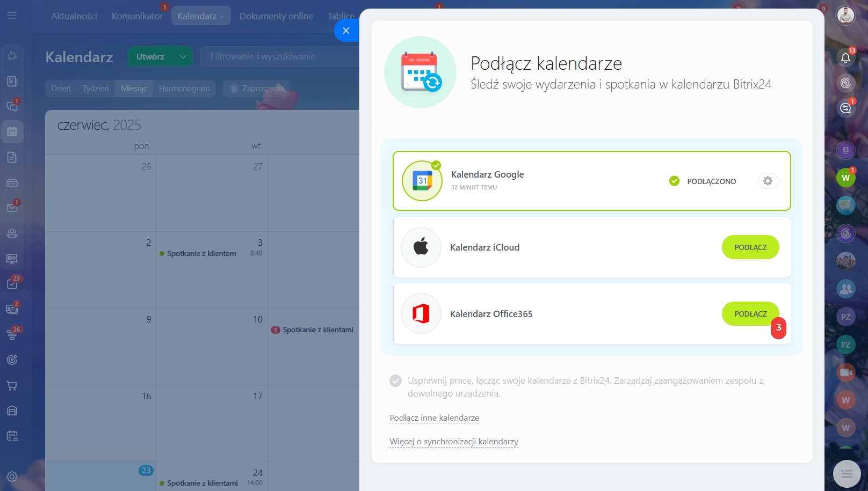Switch to Dokumenty online tab

pos(276,16)
